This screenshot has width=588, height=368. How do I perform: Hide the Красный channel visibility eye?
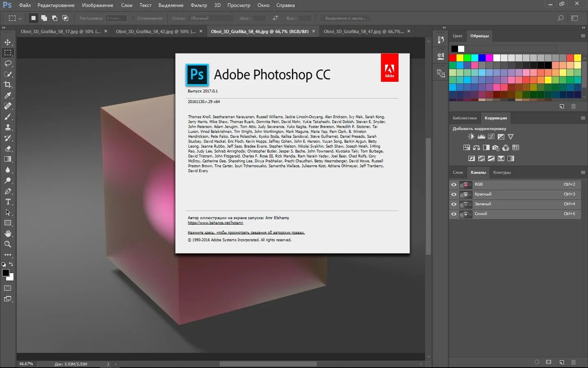[454, 194]
